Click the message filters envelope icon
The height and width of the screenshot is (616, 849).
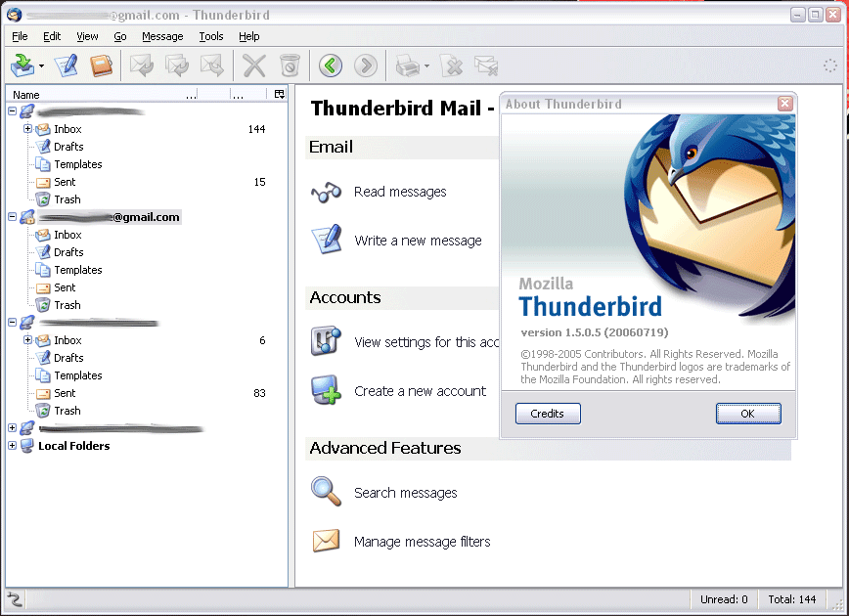[326, 540]
